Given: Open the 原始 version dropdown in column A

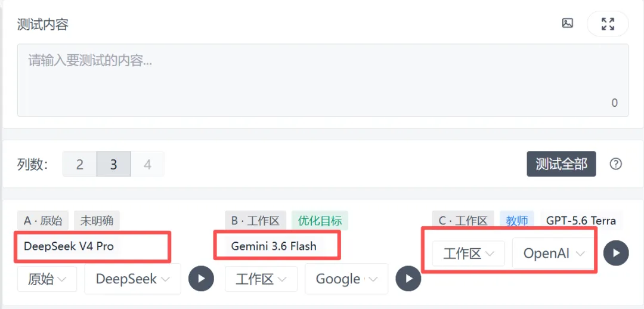Looking at the screenshot, I should point(47,279).
